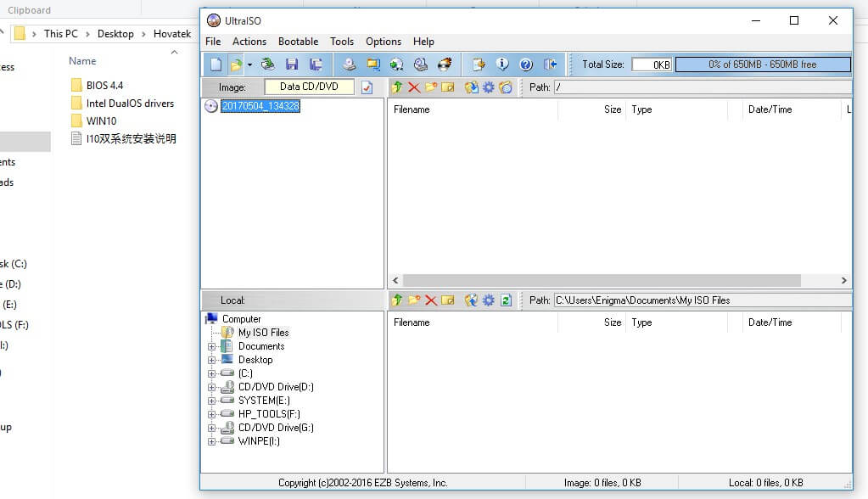868x499 pixels.
Task: Click the Rename icon in Local toolbar
Action: 448,300
